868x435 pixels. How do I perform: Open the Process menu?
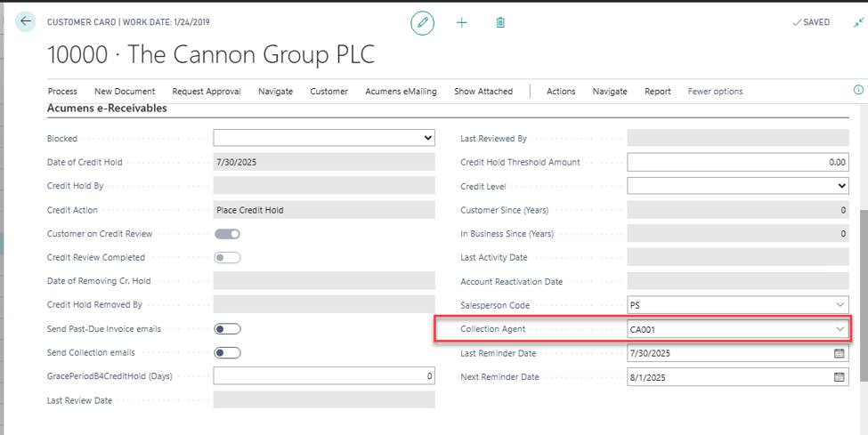(x=62, y=92)
